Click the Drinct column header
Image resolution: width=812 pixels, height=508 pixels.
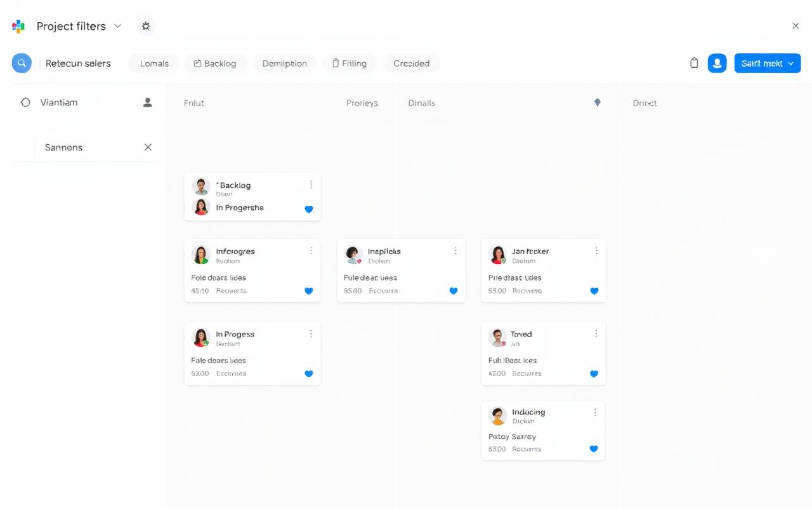[x=645, y=103]
